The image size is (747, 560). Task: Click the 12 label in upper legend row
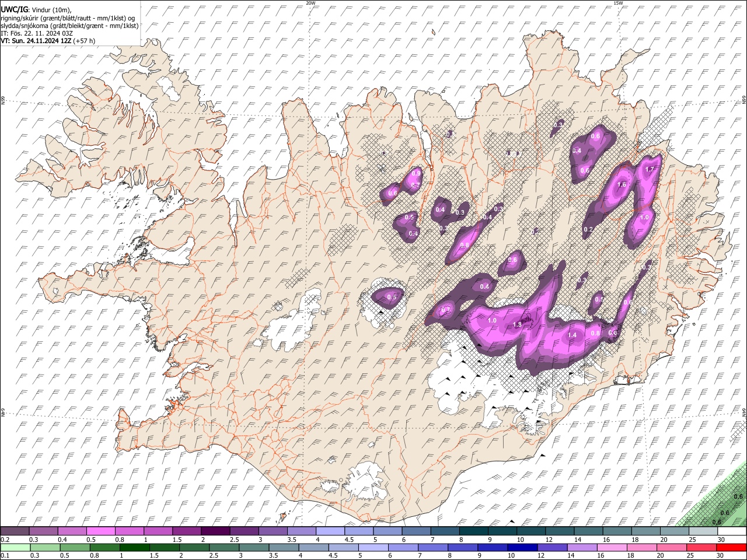549,540
